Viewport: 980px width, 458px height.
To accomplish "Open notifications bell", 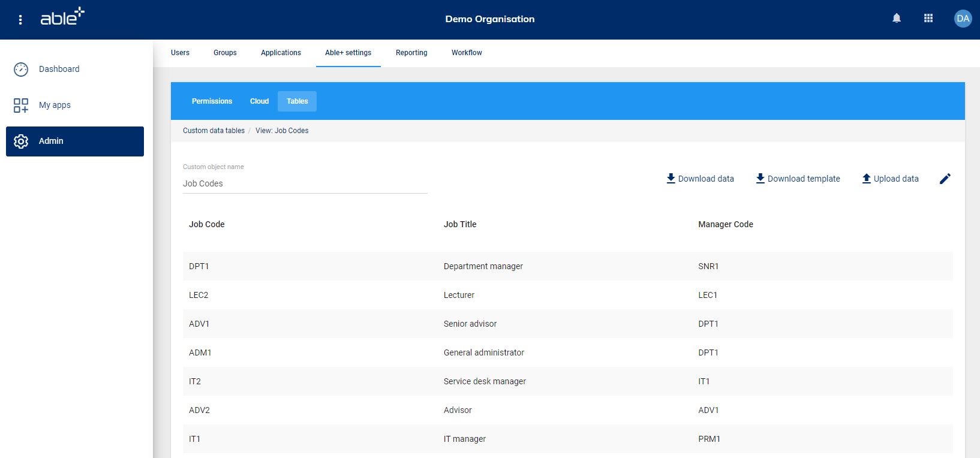I will [896, 19].
